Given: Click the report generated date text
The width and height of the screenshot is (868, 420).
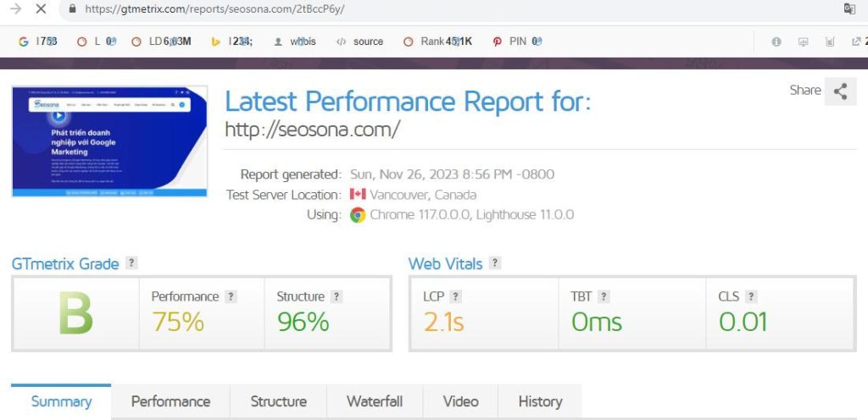Looking at the screenshot, I should coord(453,174).
